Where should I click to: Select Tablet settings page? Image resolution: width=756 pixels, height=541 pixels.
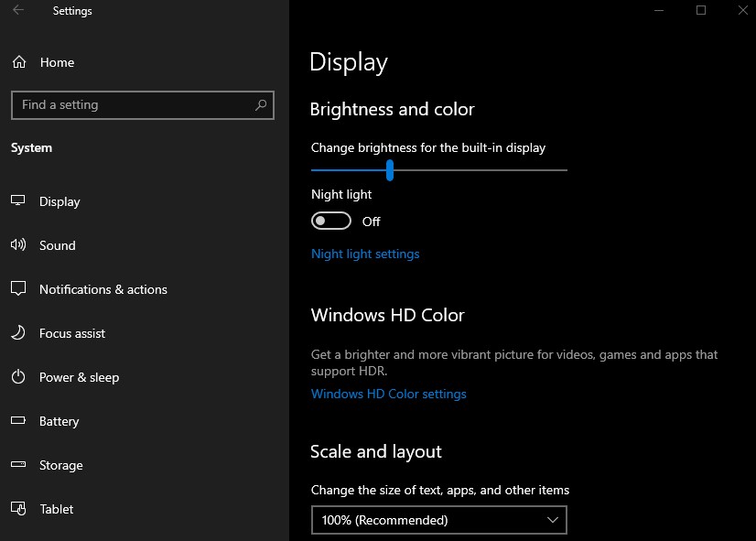pos(57,509)
